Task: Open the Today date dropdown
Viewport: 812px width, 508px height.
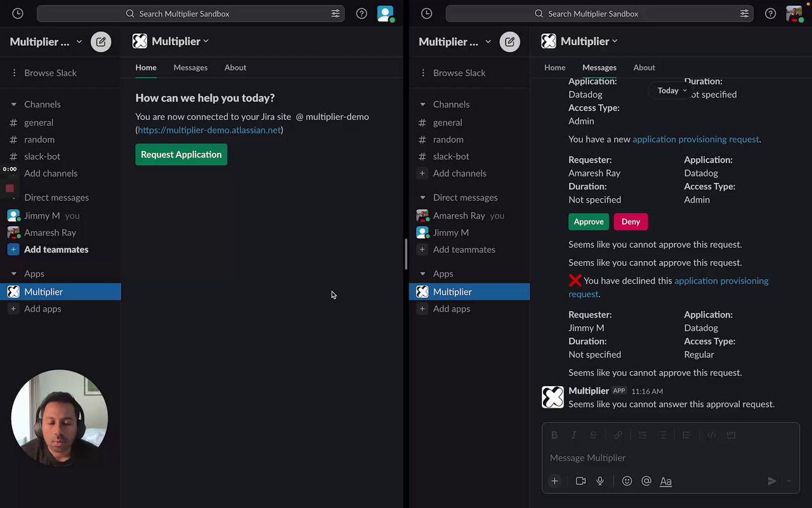Action: [x=671, y=91]
